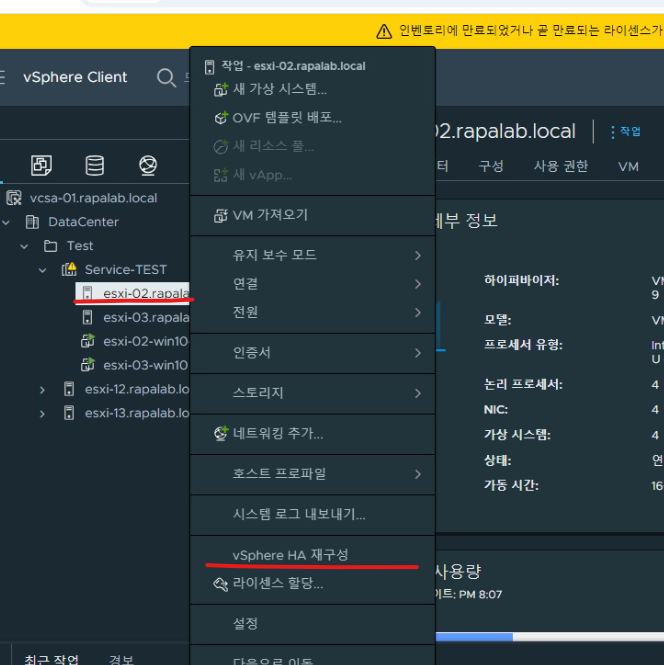Click the VM 가져오기 menu icon

coord(220,215)
